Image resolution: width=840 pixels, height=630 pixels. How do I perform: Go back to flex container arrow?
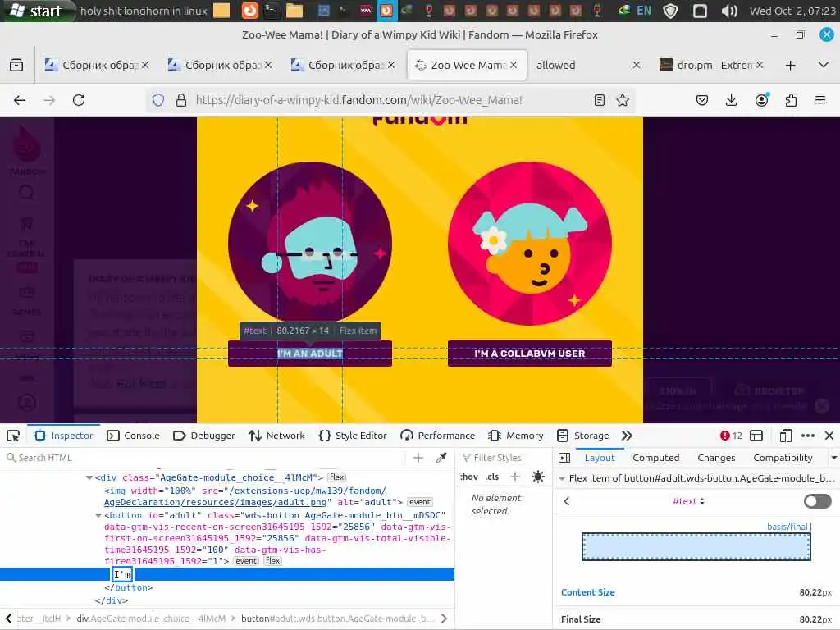[567, 501]
